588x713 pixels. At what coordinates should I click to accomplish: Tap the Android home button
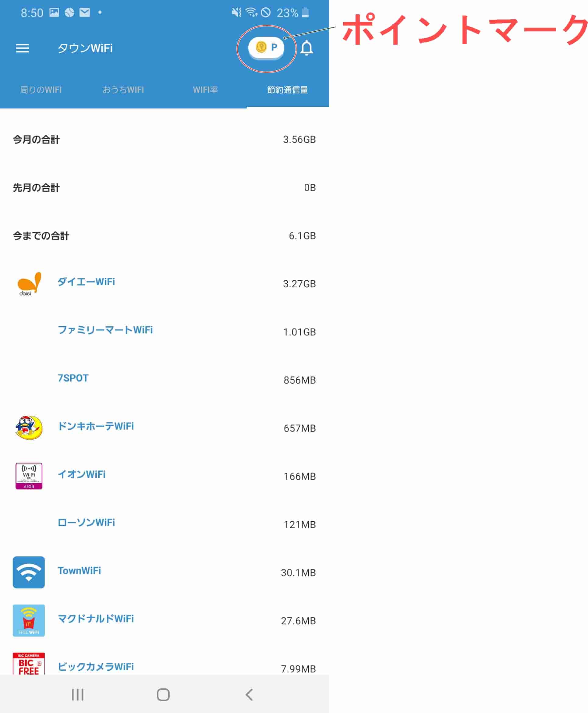click(x=163, y=695)
